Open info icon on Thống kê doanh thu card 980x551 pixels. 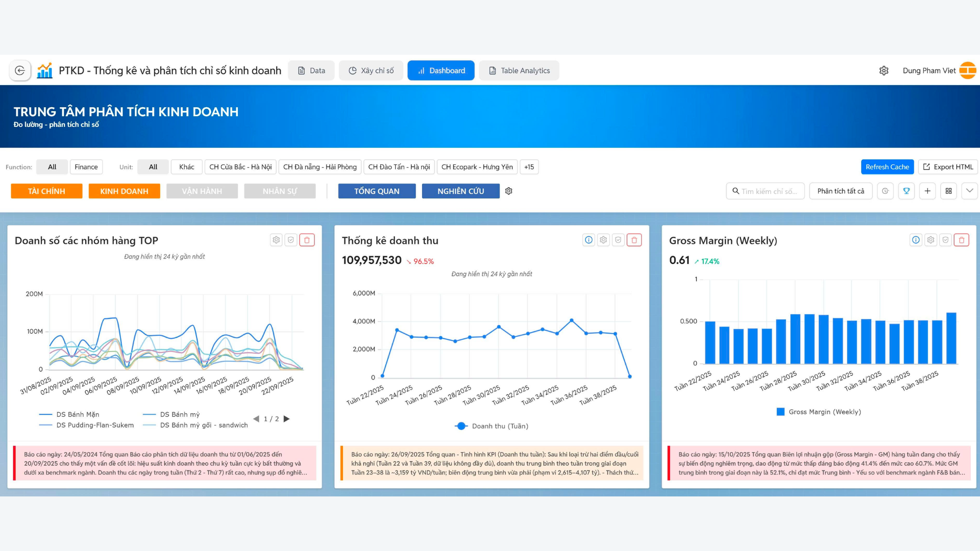coord(589,240)
